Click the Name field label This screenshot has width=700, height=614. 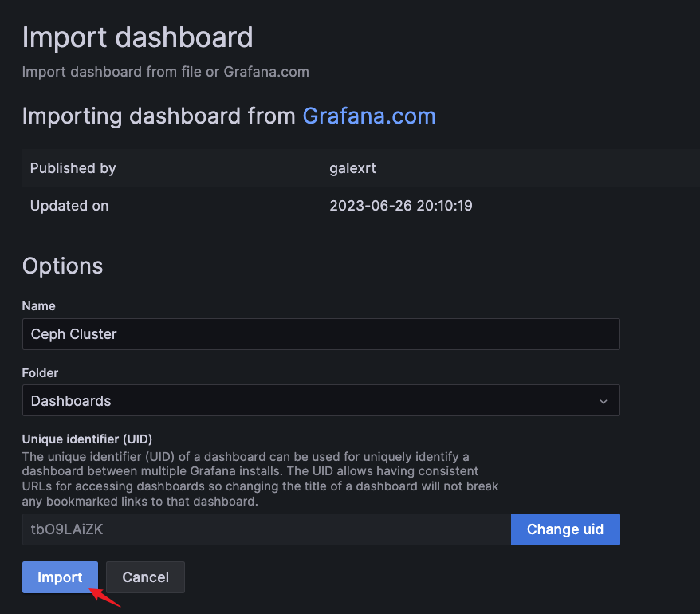[x=39, y=306]
